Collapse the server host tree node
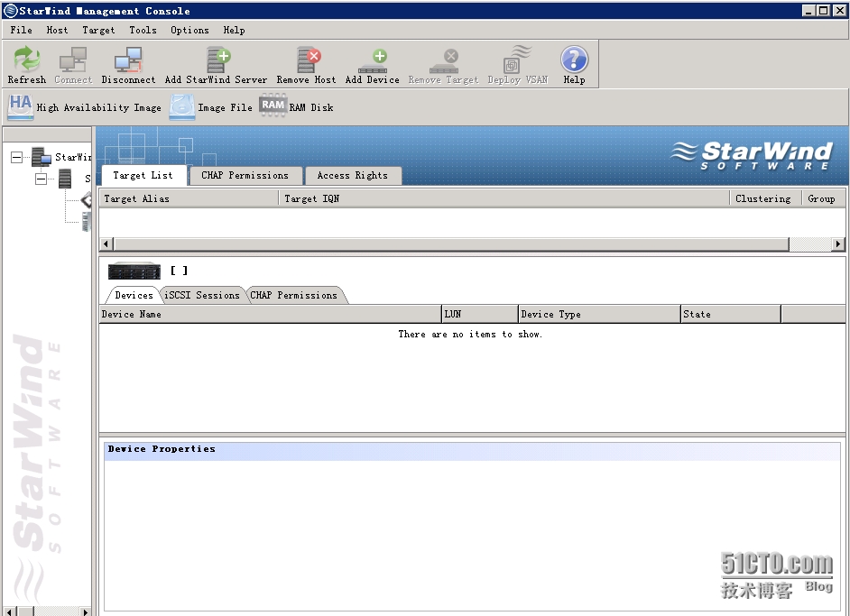This screenshot has width=850, height=616. [42, 179]
